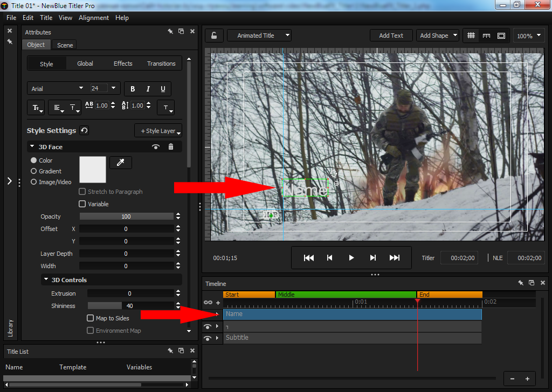552x392 pixels.
Task: Click the Add Text button
Action: point(391,36)
